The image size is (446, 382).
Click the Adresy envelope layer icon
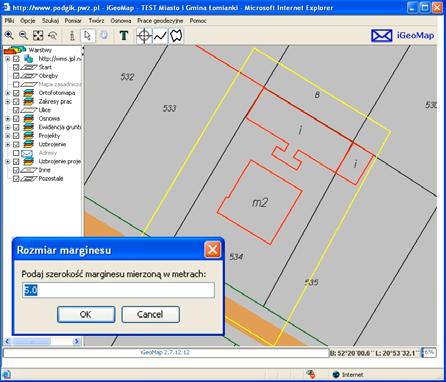27,153
